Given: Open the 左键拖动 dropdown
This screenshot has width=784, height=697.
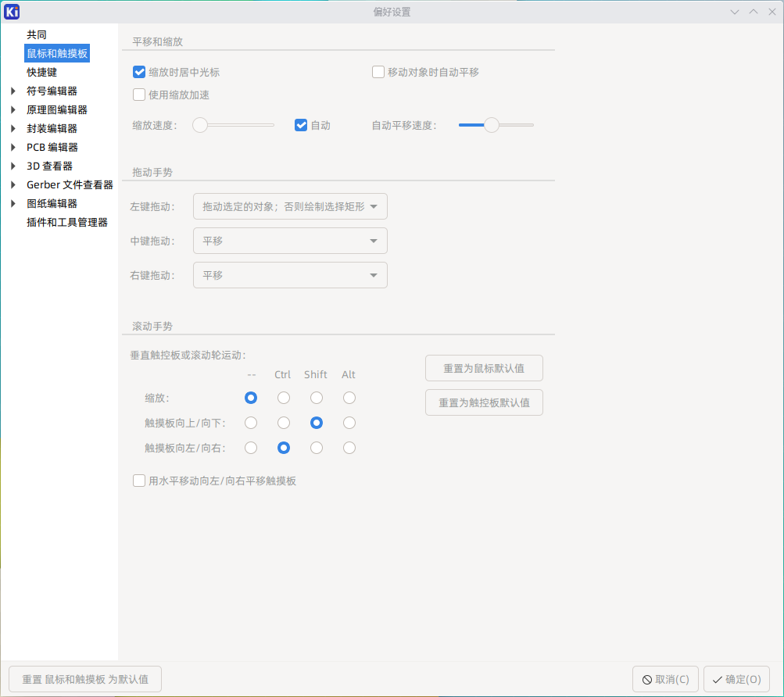Looking at the screenshot, I should pyautogui.click(x=290, y=206).
